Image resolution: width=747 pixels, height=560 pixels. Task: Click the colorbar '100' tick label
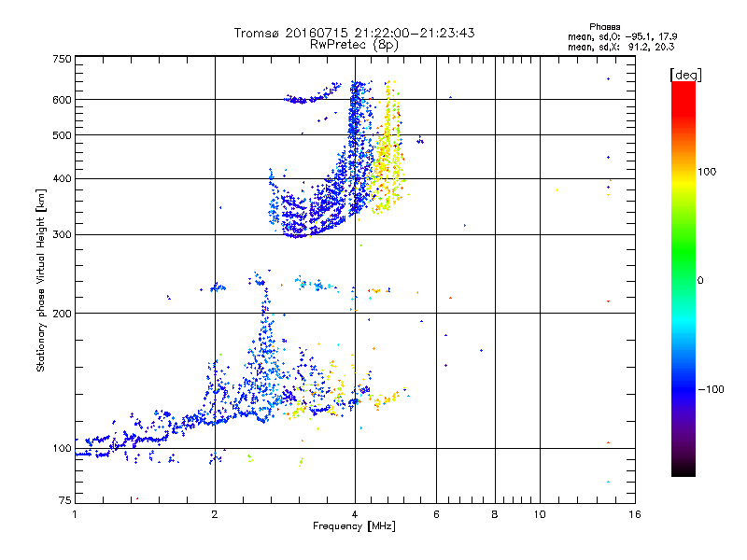point(707,172)
